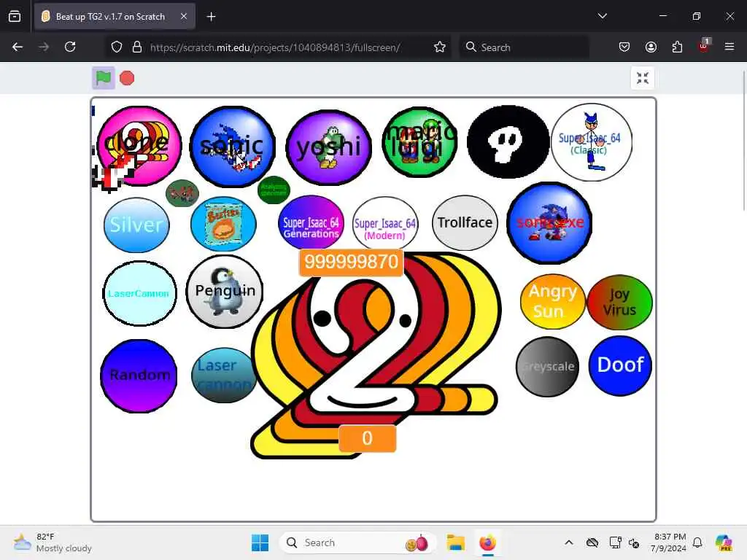Click the small dark green circle below sonic
747x560 pixels.
coord(274,190)
